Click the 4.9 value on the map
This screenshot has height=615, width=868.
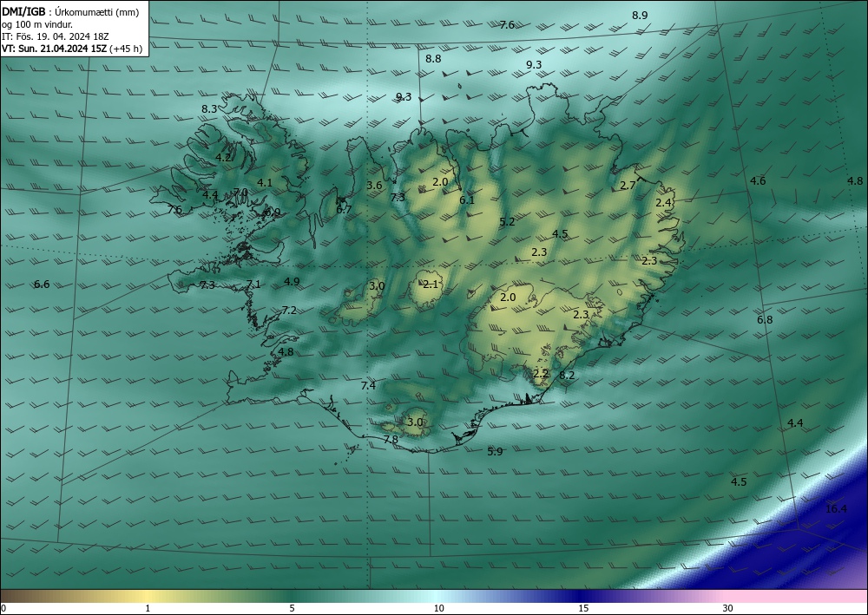pyautogui.click(x=292, y=282)
